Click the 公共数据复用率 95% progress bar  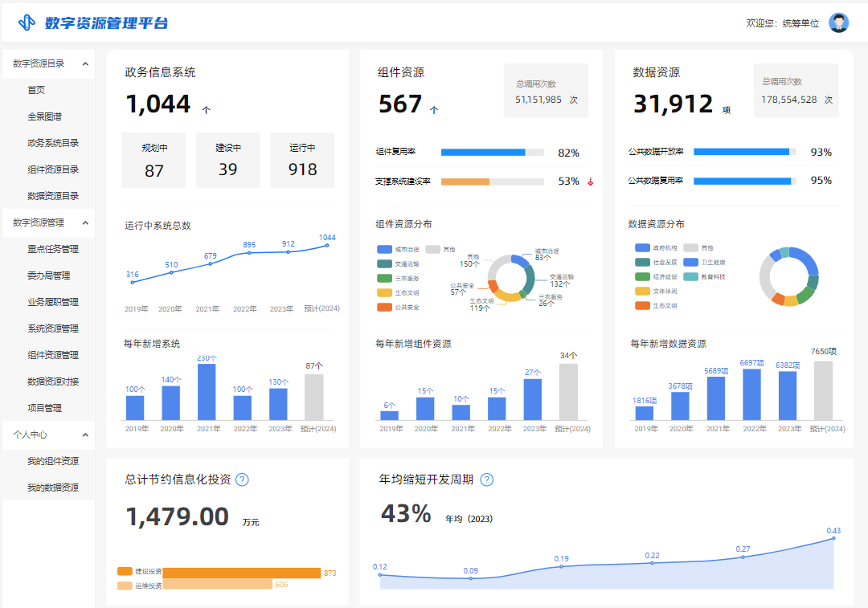[744, 181]
